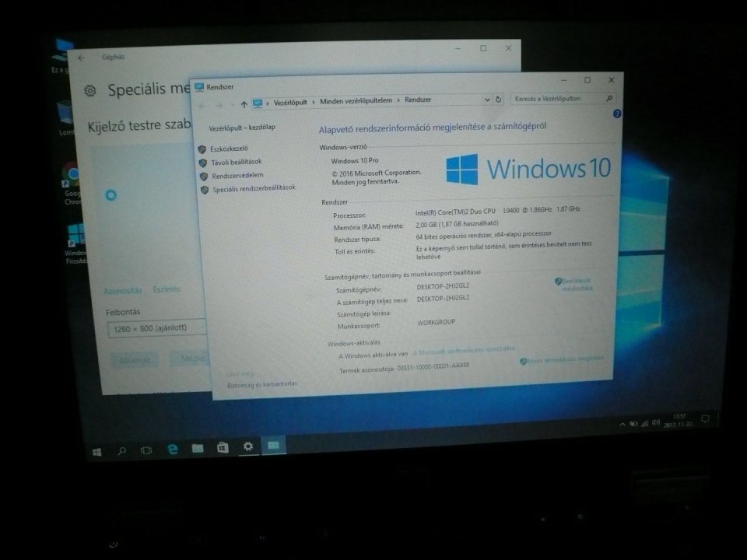The image size is (747, 560).
Task: Click the computer icon in address bar
Action: [258, 103]
